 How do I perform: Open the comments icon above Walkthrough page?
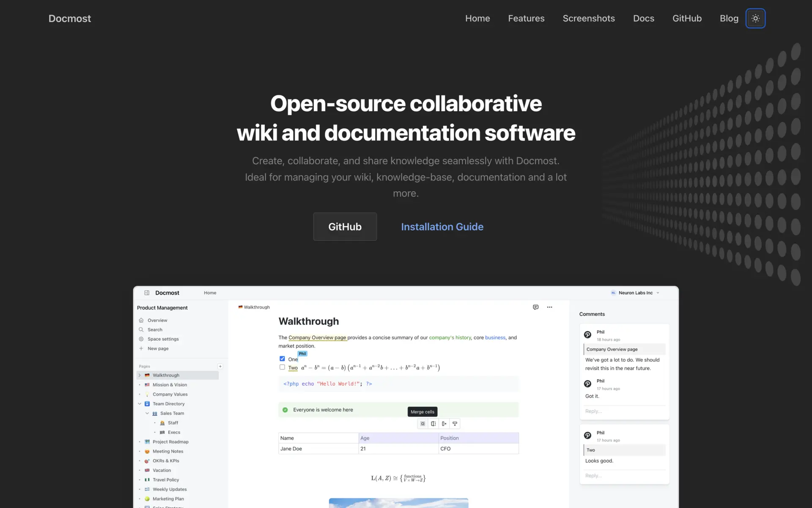coord(535,307)
